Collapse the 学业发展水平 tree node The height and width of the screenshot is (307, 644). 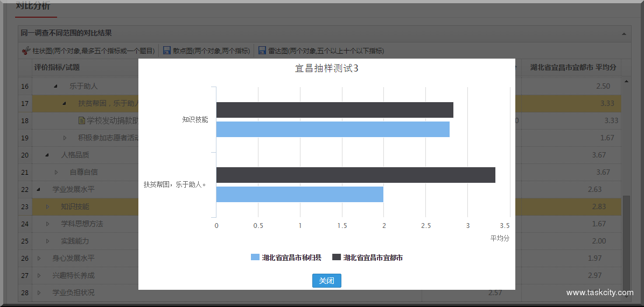click(38, 189)
